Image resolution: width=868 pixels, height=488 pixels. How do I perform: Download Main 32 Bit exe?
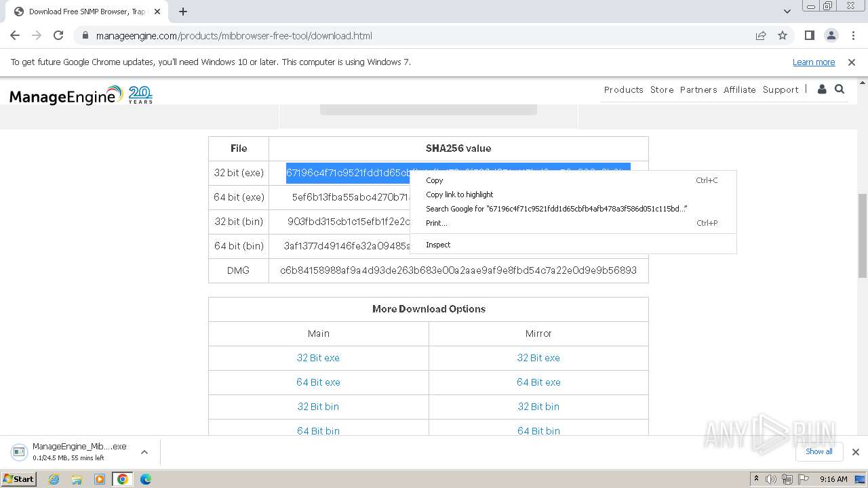point(318,358)
